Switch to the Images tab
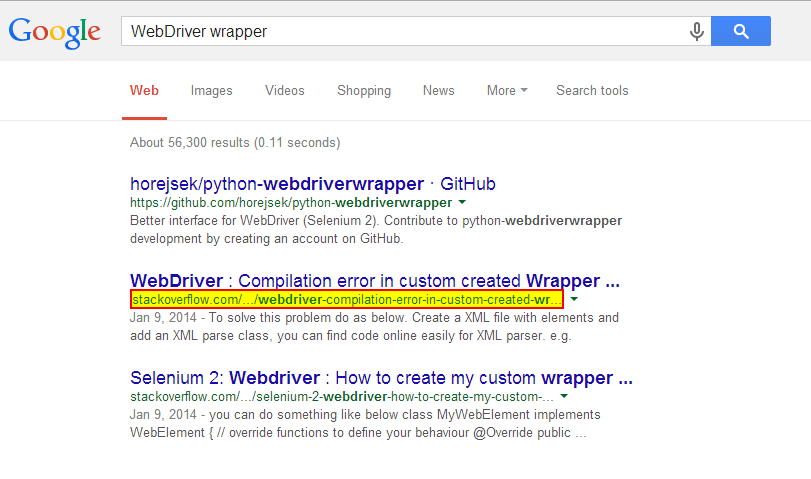 click(212, 91)
